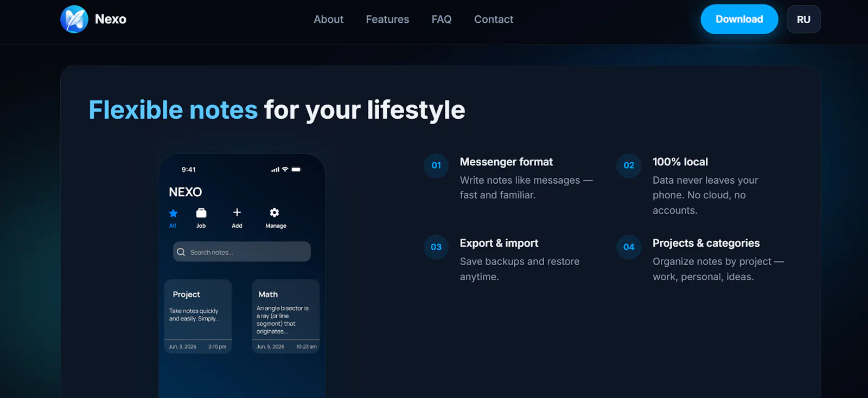Click the 03 feature number badge
This screenshot has height=398, width=868.
(436, 247)
